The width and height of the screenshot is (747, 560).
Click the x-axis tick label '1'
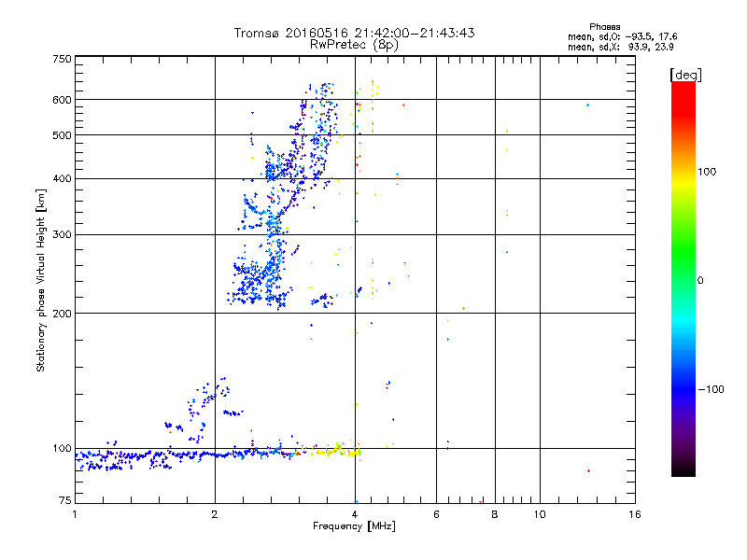click(75, 514)
